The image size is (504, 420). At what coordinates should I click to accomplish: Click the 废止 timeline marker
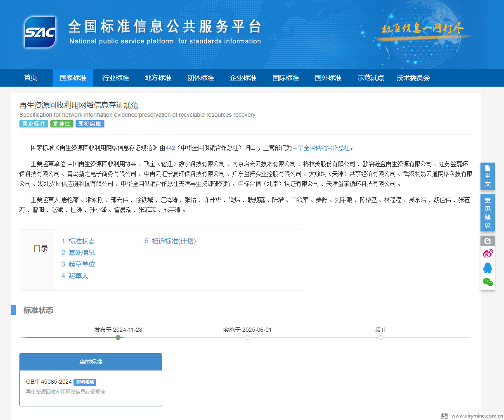(381, 337)
